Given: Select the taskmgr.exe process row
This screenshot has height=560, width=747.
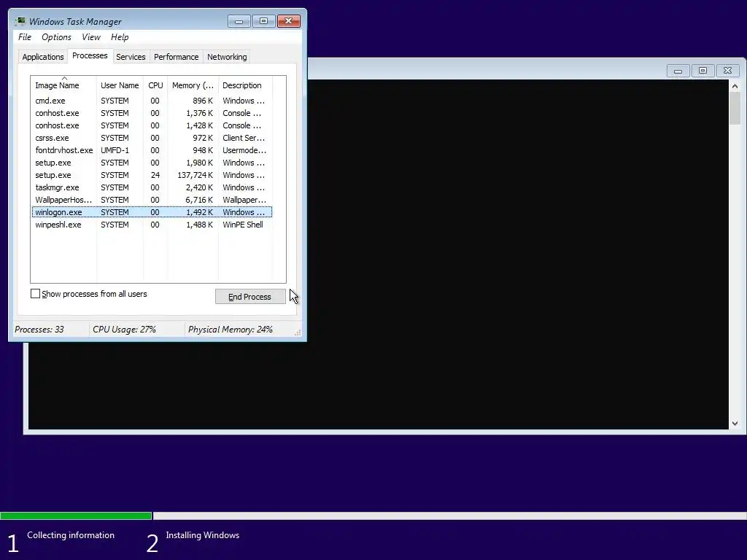Looking at the screenshot, I should tap(152, 187).
